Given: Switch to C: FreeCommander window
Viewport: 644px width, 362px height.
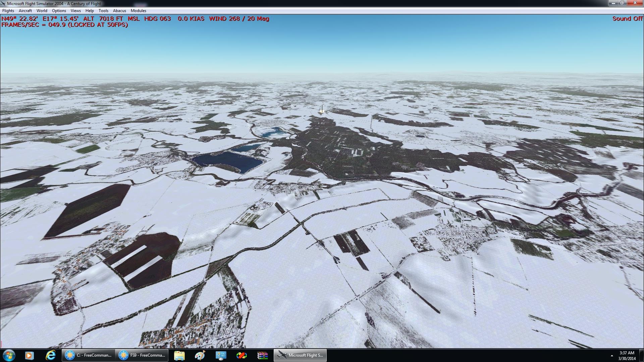Looking at the screenshot, I should tap(89, 355).
